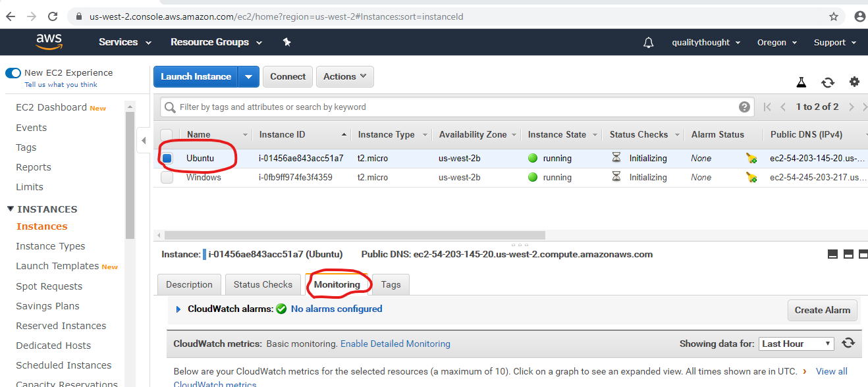Screen dimensions: 868x387
Task: Open the Launch Instance split arrow
Action: coord(248,76)
